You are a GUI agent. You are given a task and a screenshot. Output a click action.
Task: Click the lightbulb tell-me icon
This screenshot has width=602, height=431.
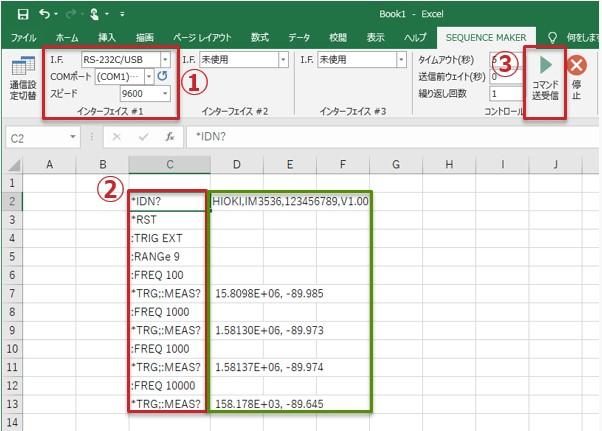click(x=552, y=38)
